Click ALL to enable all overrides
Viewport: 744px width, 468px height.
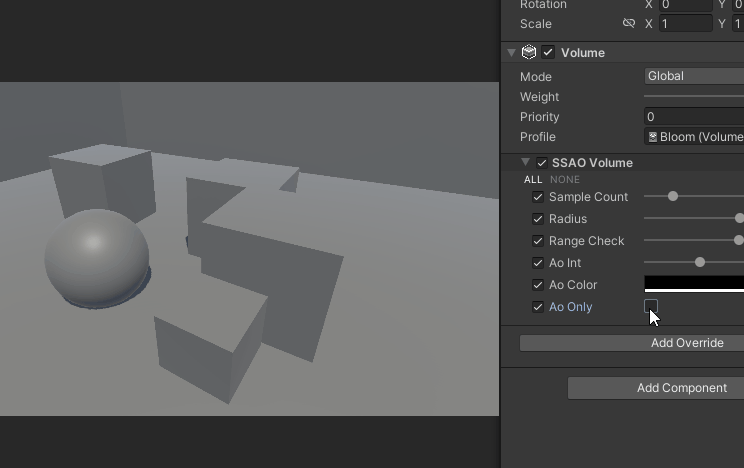click(x=533, y=180)
